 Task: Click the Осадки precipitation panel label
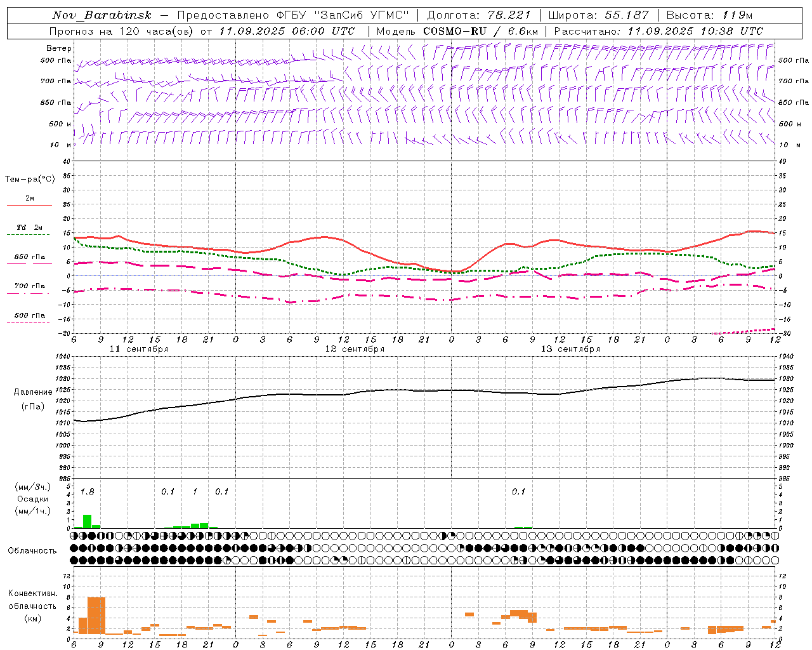(32, 499)
